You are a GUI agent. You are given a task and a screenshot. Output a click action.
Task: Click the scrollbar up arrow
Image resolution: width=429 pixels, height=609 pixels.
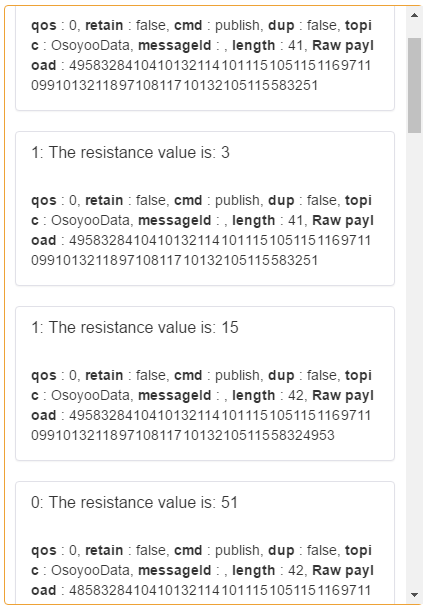click(414, 16)
